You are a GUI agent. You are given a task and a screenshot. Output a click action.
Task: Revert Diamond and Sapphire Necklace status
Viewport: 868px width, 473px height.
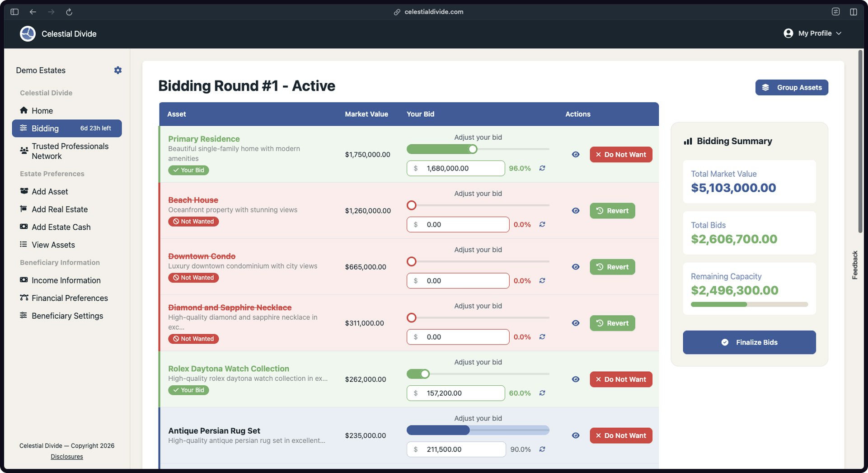pyautogui.click(x=612, y=323)
